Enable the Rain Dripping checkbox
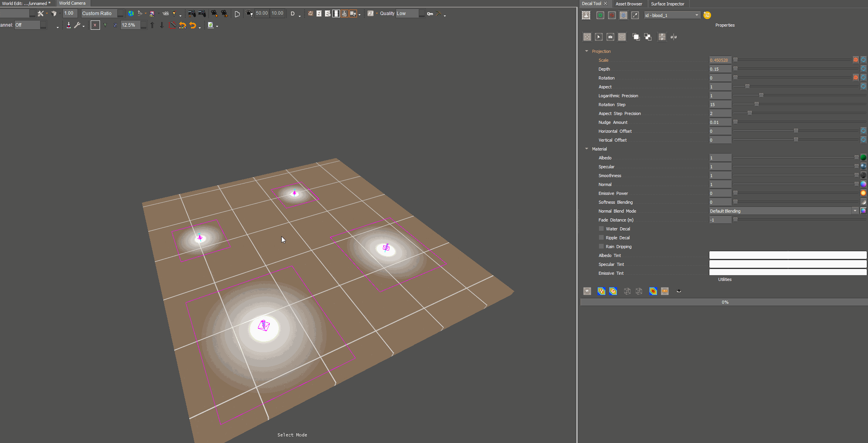The width and height of the screenshot is (868, 443). (601, 247)
